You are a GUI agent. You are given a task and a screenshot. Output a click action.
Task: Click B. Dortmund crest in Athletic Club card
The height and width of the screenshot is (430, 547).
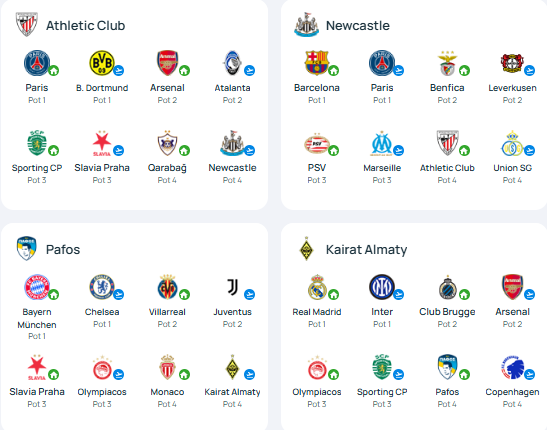[102, 63]
